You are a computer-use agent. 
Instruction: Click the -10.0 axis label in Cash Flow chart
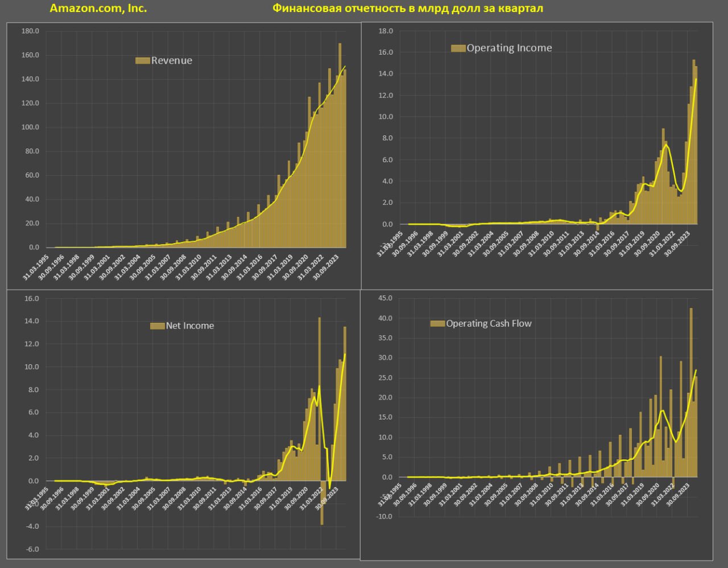coord(384,516)
